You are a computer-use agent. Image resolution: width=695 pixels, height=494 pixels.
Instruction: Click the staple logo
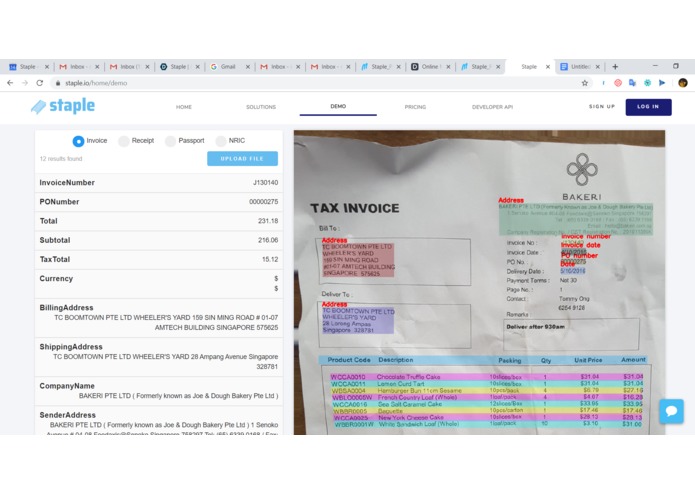(63, 106)
